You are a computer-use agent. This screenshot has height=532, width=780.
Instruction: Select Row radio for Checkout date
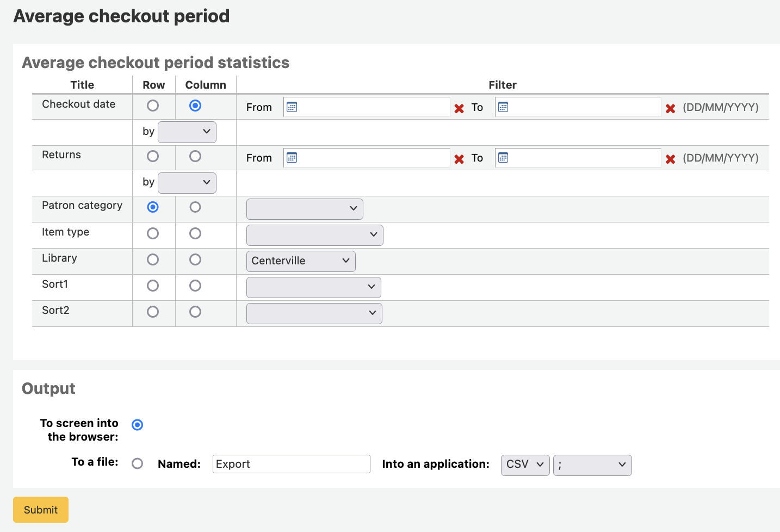153,106
